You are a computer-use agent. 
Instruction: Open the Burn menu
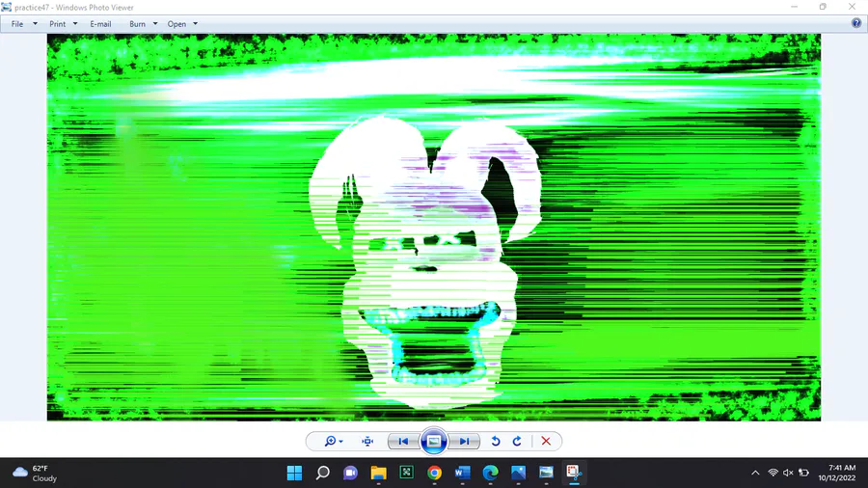137,24
